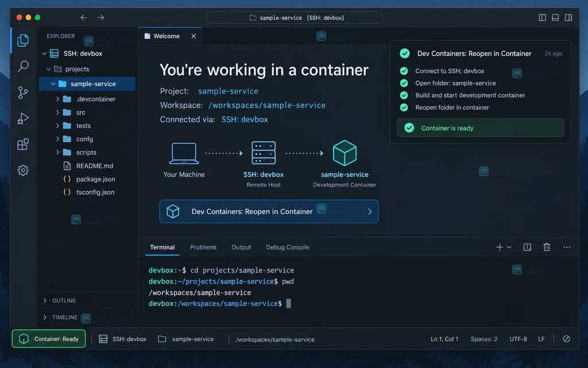The width and height of the screenshot is (588, 368).
Task: Click the Container is ready banner
Action: [x=480, y=128]
